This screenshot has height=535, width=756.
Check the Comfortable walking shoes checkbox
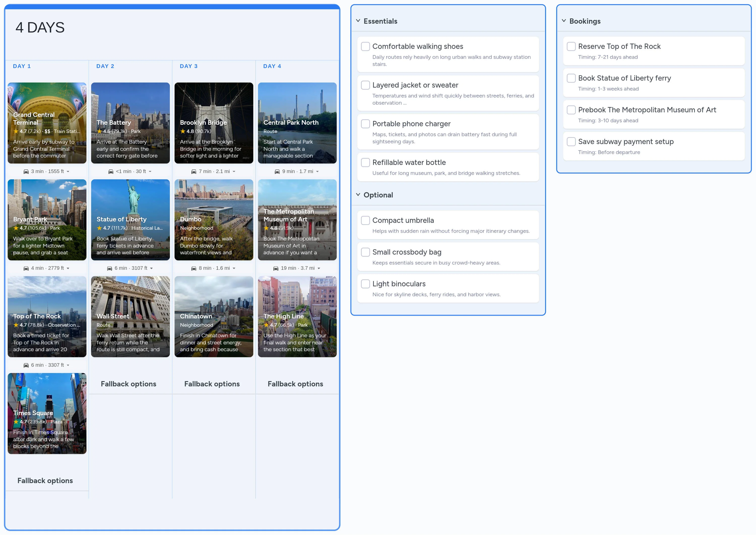(365, 46)
